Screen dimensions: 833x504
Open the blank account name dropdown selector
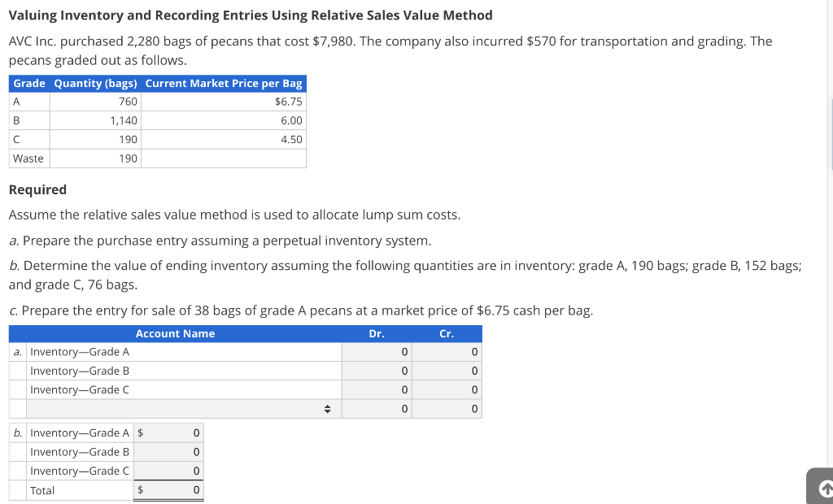[183, 409]
